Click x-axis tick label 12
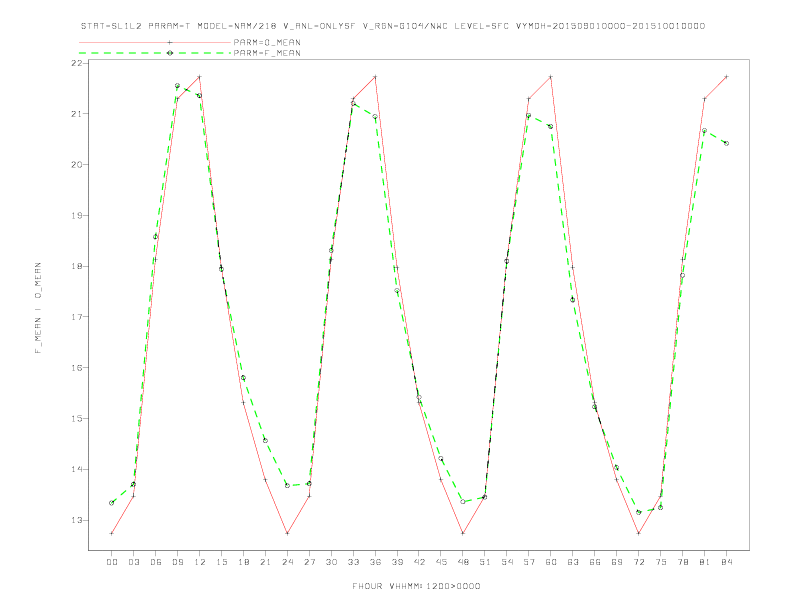The width and height of the screenshot is (792, 612). (200, 562)
